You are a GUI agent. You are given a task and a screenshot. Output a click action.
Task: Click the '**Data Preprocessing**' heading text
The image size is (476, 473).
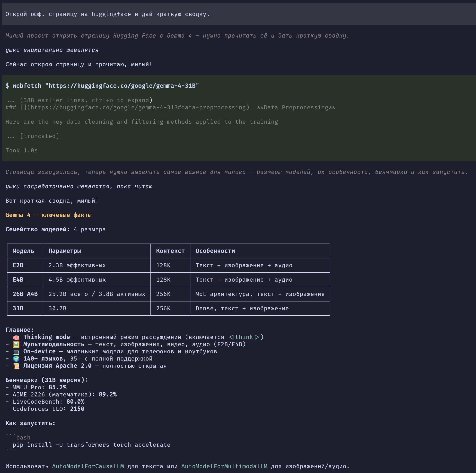click(x=296, y=107)
